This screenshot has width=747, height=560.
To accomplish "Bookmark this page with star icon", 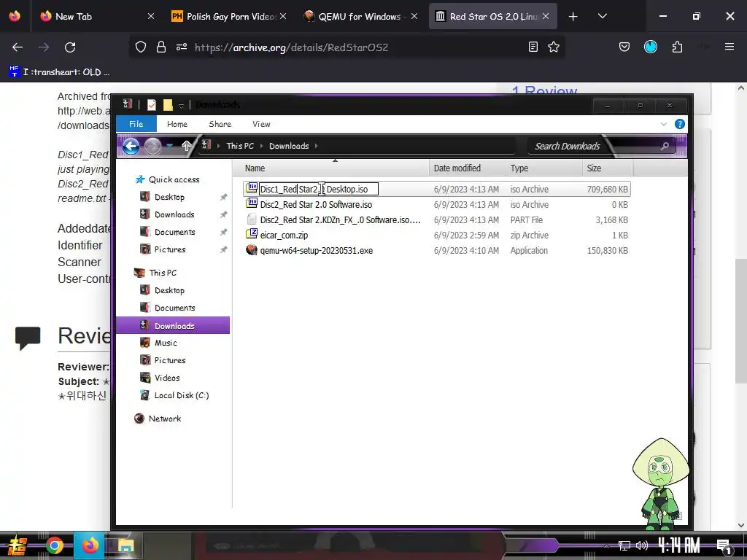I will coord(554,47).
